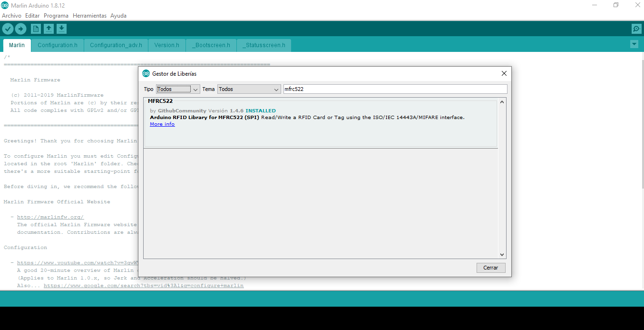Click the library list scroll up arrow
644x330 pixels.
502,102
